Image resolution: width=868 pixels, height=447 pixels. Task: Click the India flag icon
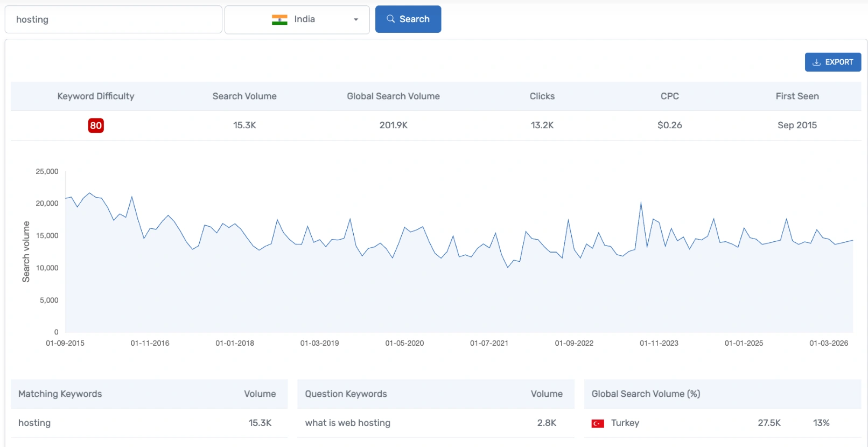[279, 19]
